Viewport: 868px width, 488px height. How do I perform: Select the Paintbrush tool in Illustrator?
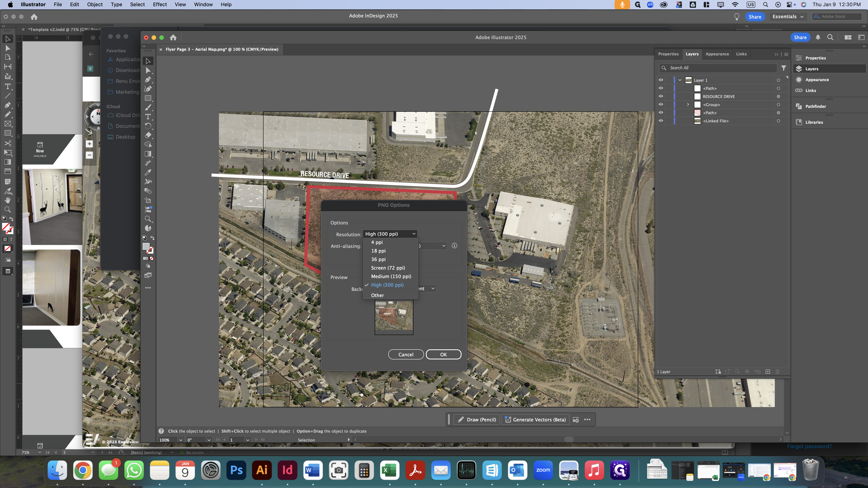pos(148,107)
